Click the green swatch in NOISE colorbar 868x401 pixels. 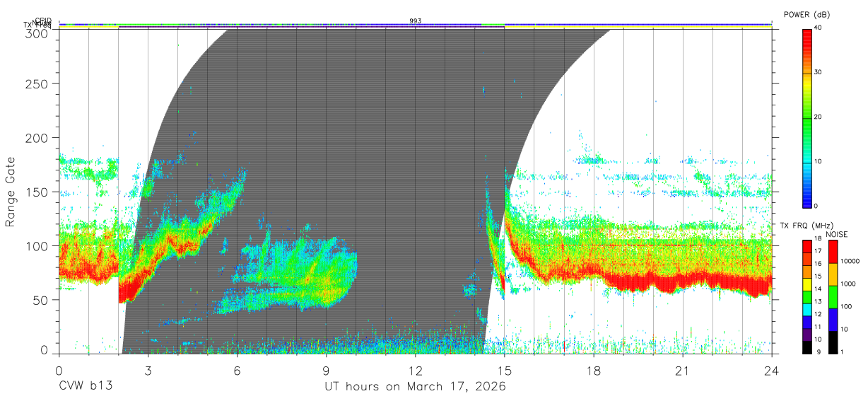pos(833,297)
